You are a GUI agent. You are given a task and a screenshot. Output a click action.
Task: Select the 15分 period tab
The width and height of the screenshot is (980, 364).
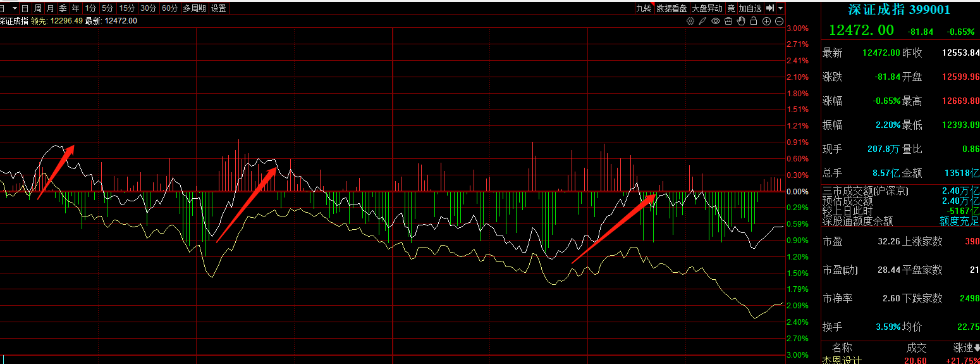(127, 8)
